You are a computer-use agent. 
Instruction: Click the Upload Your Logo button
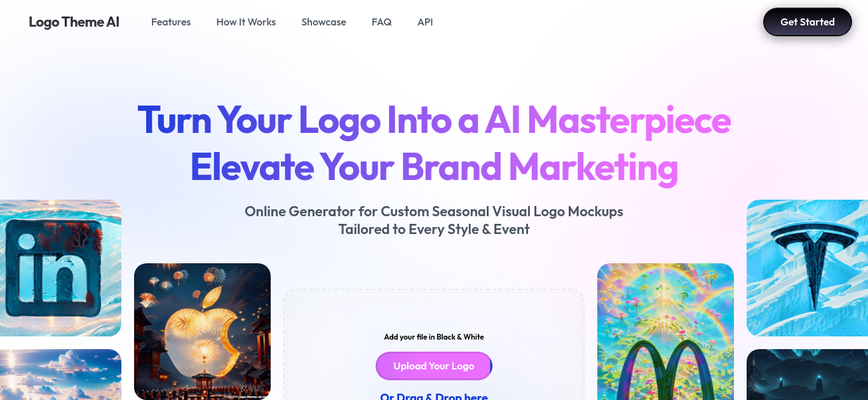click(433, 366)
